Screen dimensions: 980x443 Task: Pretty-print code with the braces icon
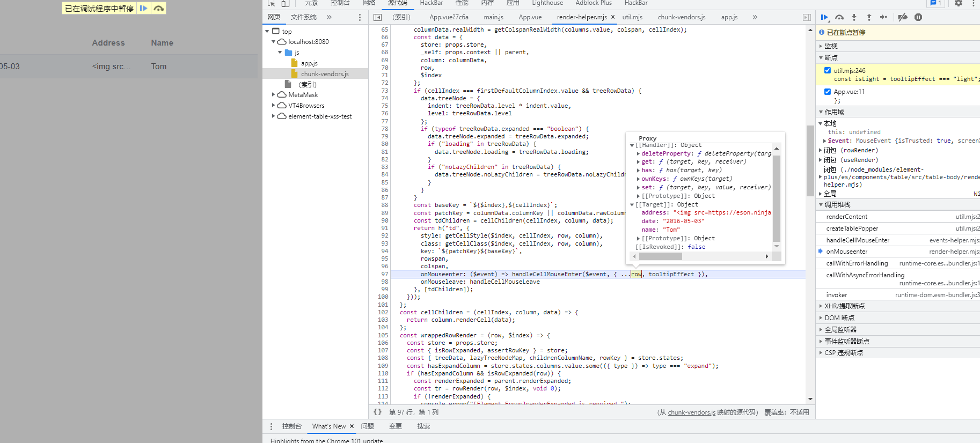click(x=377, y=412)
